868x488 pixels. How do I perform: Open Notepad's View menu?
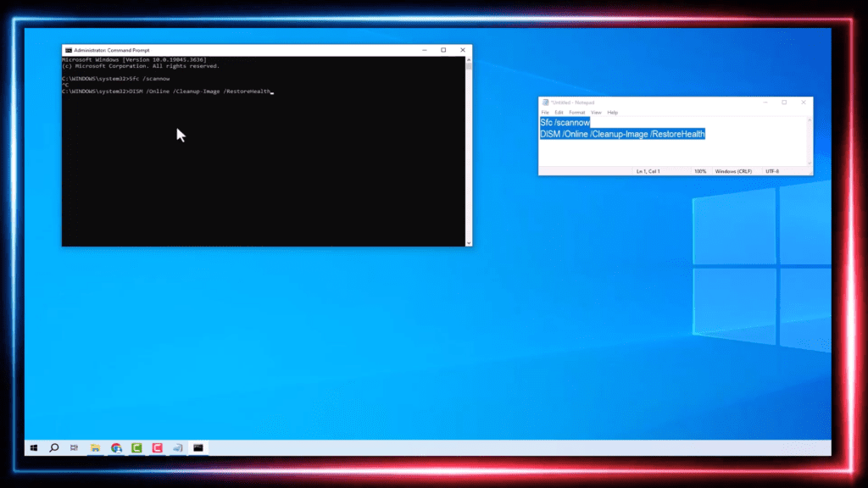[x=596, y=112]
